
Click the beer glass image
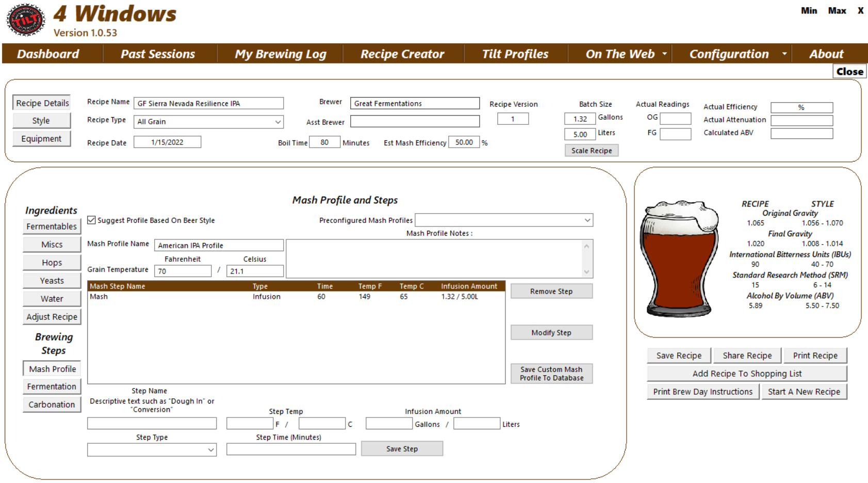tap(680, 259)
